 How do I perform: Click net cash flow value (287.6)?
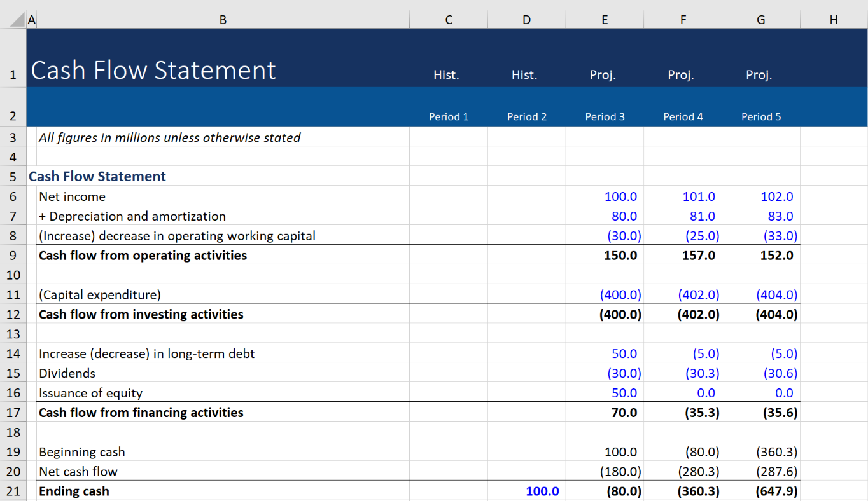click(777, 472)
